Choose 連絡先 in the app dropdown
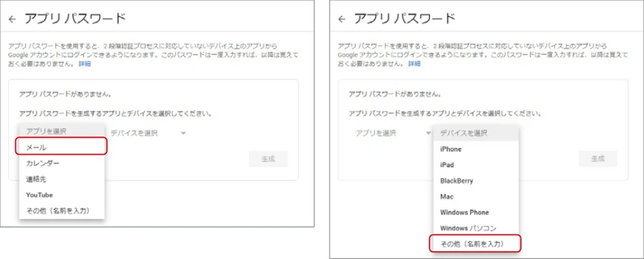This screenshot has height=259, width=644. [x=62, y=179]
